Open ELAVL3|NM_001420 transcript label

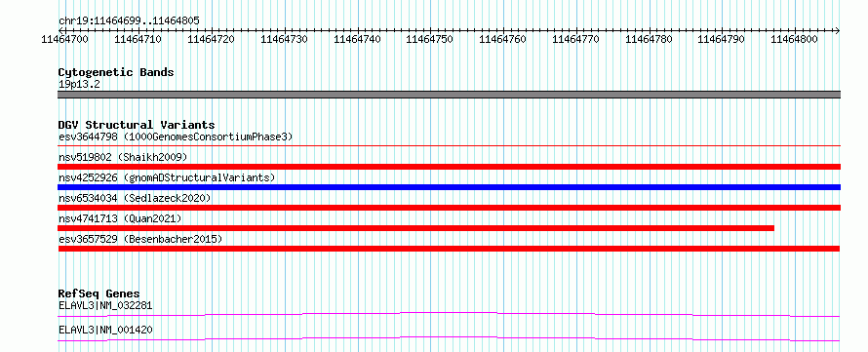pyautogui.click(x=105, y=330)
